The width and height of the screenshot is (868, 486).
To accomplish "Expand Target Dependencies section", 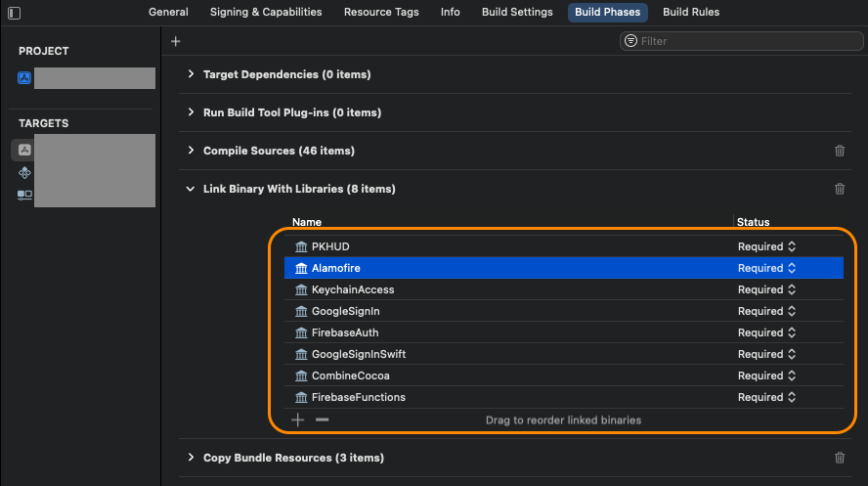I will 191,74.
